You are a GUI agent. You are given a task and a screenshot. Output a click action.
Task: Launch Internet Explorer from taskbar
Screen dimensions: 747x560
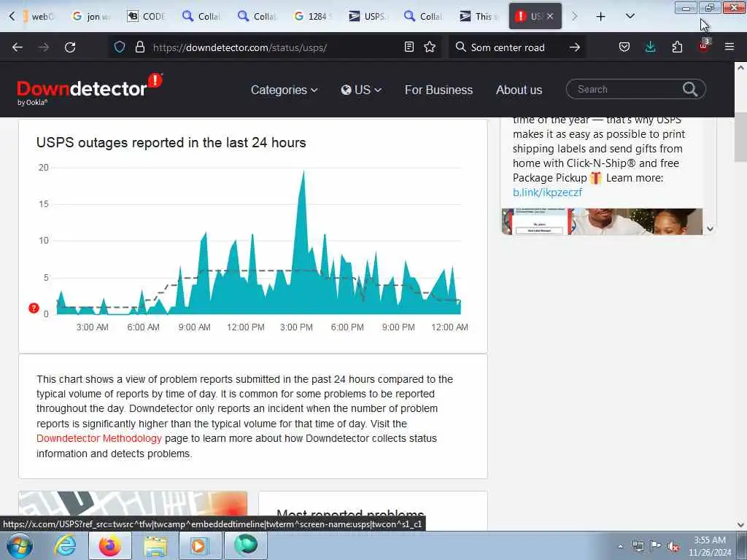pyautogui.click(x=65, y=545)
